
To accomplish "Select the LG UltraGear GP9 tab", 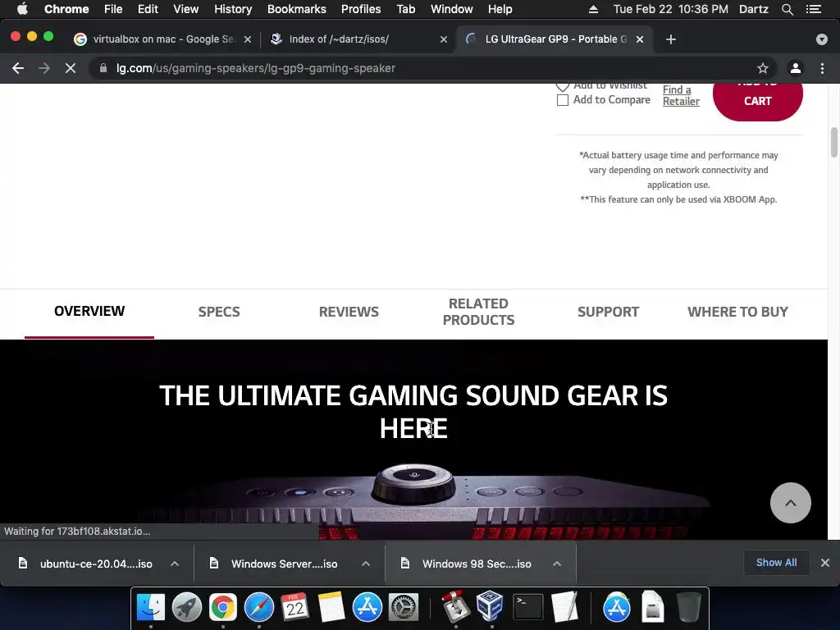I will [555, 39].
